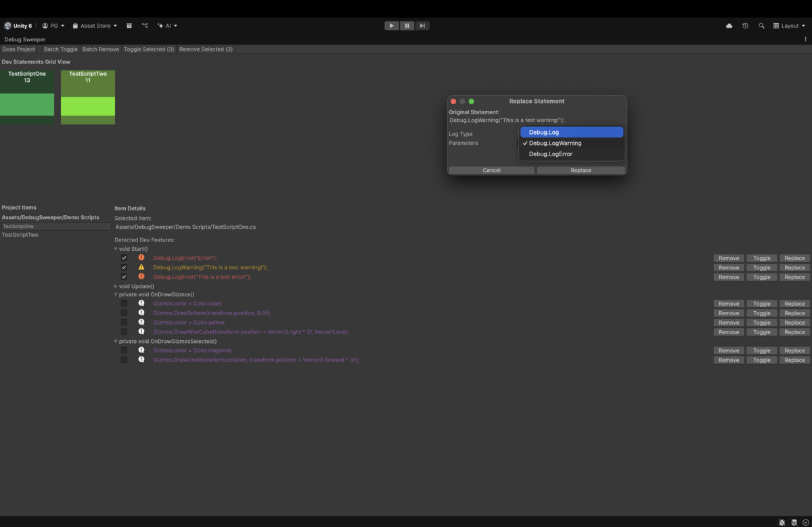Viewport: 812px width, 527px height.
Task: Click the TestScriptTwo lime grid tile
Action: (88, 97)
